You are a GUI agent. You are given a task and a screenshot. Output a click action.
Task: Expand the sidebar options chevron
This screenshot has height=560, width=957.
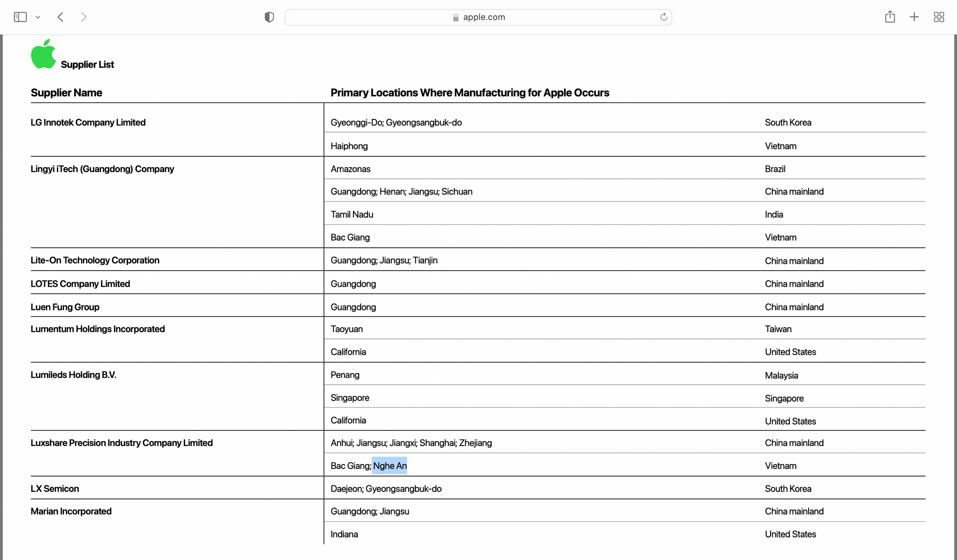[38, 17]
